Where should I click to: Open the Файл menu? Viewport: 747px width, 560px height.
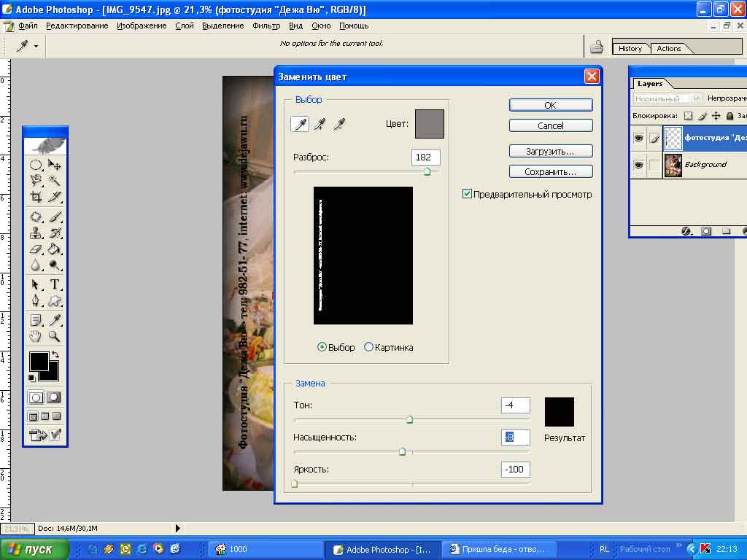coord(28,26)
